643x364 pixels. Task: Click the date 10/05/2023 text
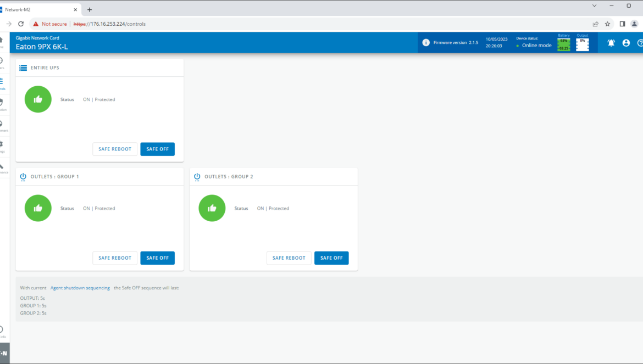[497, 40]
